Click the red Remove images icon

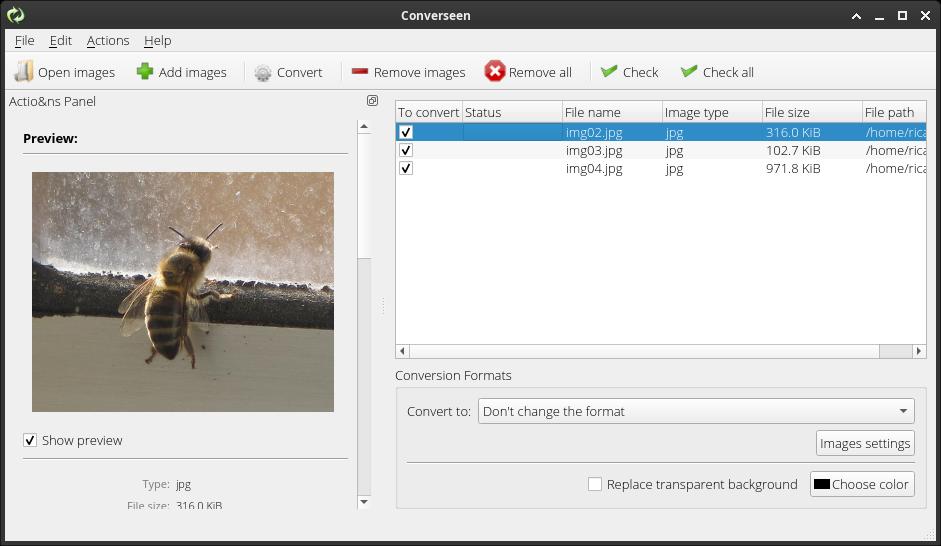[360, 72]
